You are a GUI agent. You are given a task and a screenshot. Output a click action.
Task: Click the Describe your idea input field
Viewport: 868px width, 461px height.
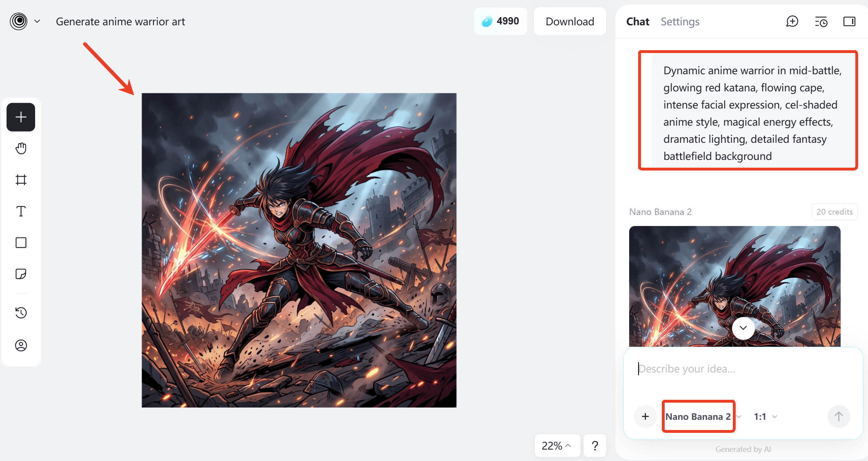tap(743, 369)
